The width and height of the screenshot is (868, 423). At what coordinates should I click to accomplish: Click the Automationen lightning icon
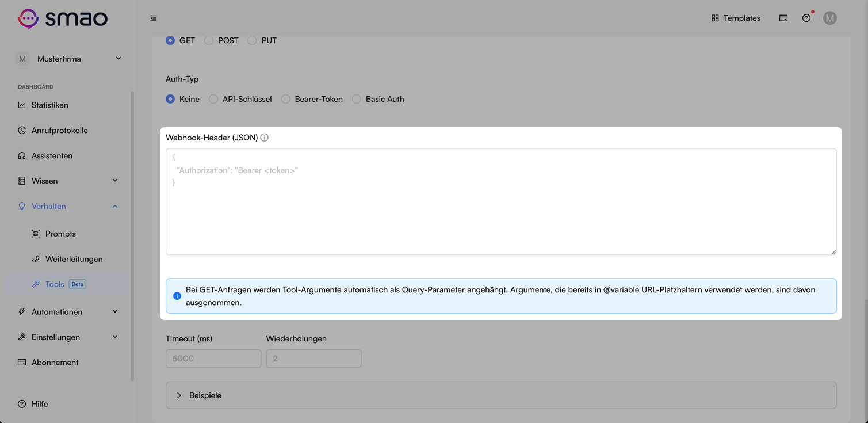[x=22, y=312]
